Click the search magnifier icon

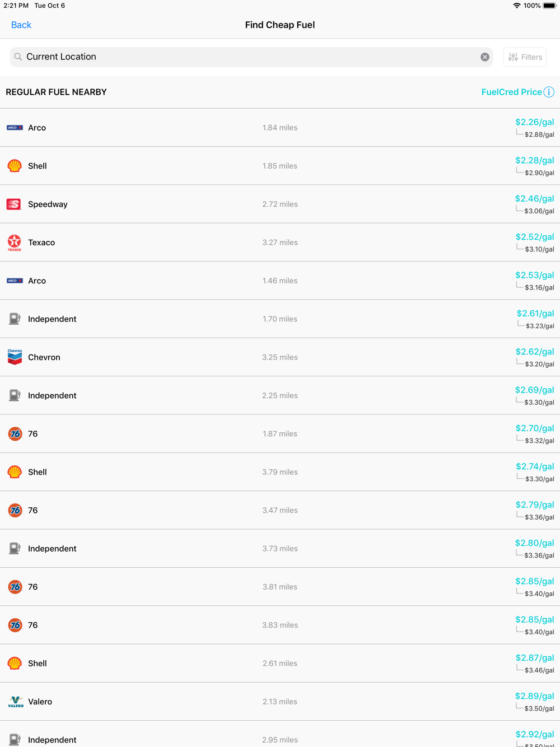pyautogui.click(x=18, y=57)
